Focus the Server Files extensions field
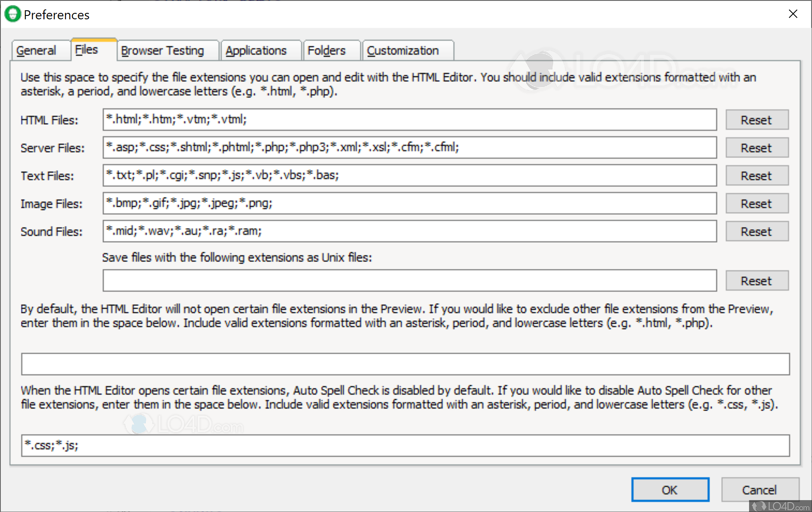Viewport: 812px width, 512px height. (x=409, y=148)
